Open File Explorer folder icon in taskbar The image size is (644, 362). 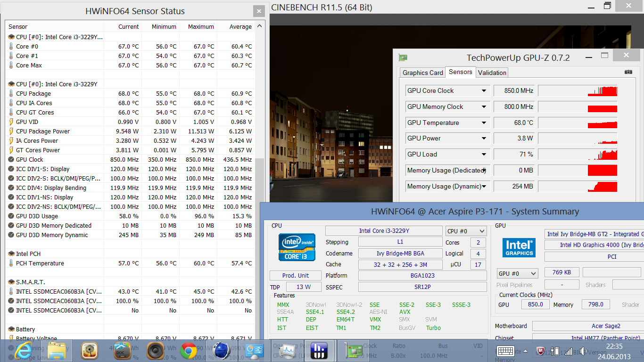pos(57,350)
